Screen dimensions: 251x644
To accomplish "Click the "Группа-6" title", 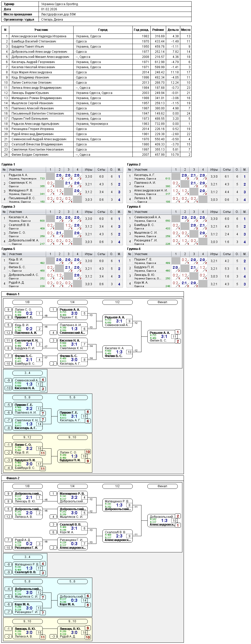I will tap(134, 249).
